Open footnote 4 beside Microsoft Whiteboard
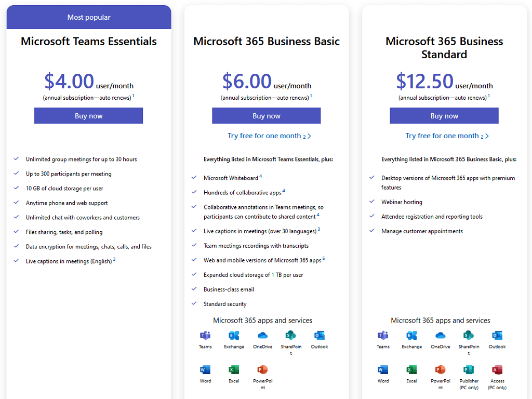 261,176
